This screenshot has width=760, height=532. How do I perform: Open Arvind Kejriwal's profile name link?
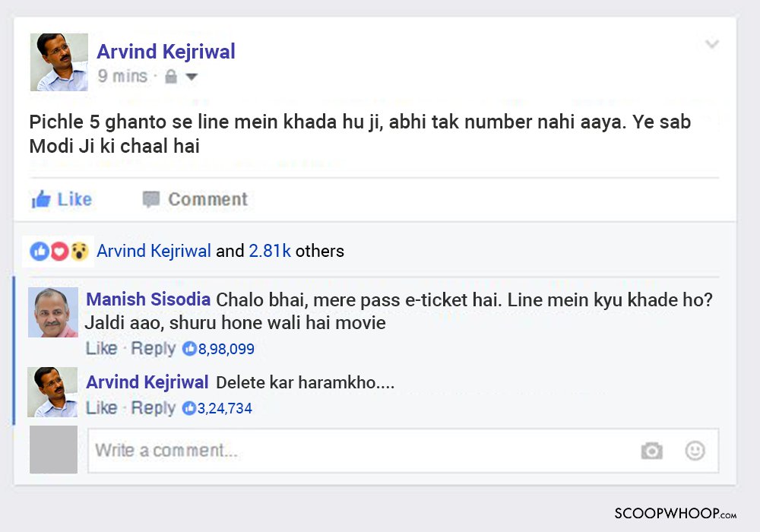(x=166, y=51)
